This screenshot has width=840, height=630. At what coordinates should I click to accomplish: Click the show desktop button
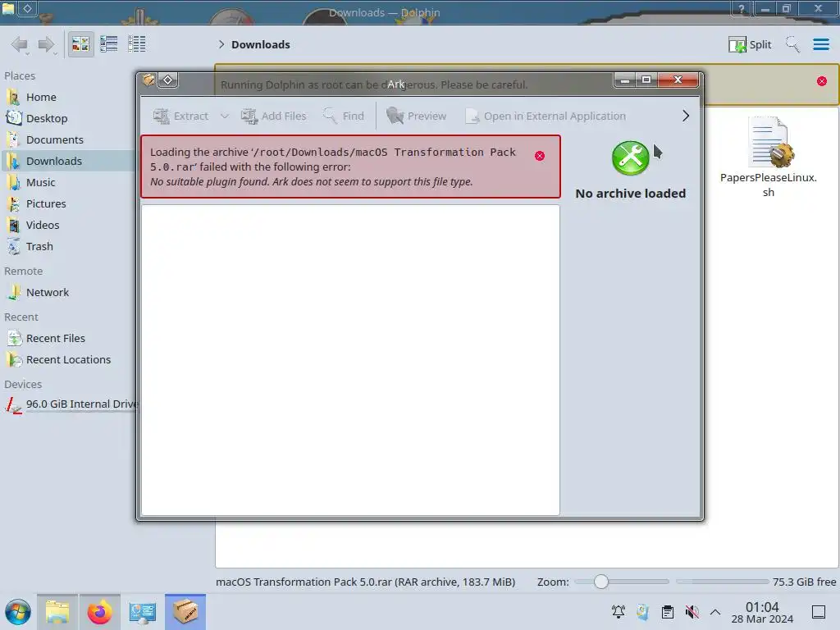pos(819,612)
